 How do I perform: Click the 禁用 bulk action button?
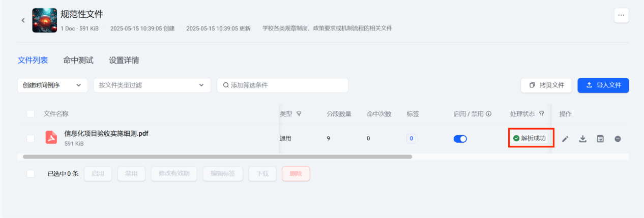[x=131, y=174]
